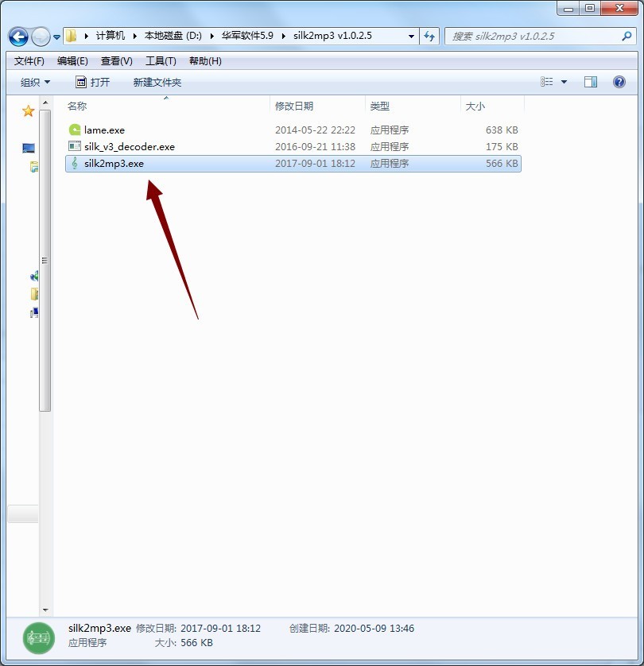Expand the arrow before 本地磁盘 (D:)
The width and height of the screenshot is (644, 666).
pos(134,36)
